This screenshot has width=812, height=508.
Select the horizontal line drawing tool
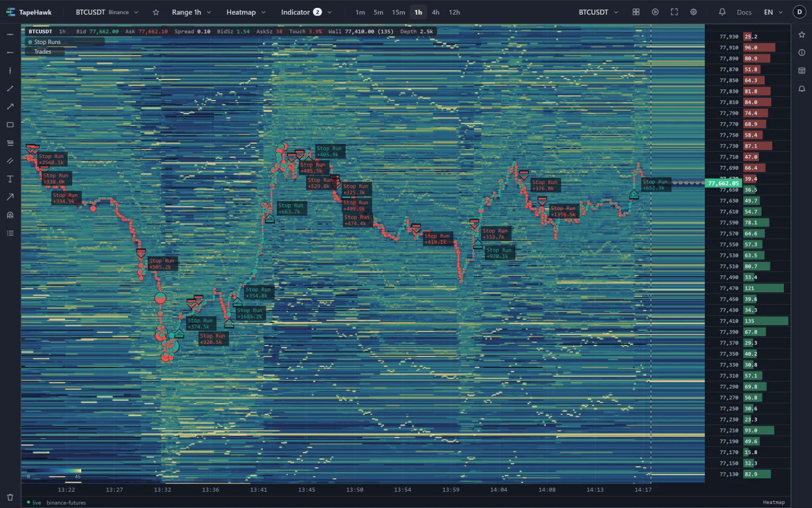(x=10, y=34)
